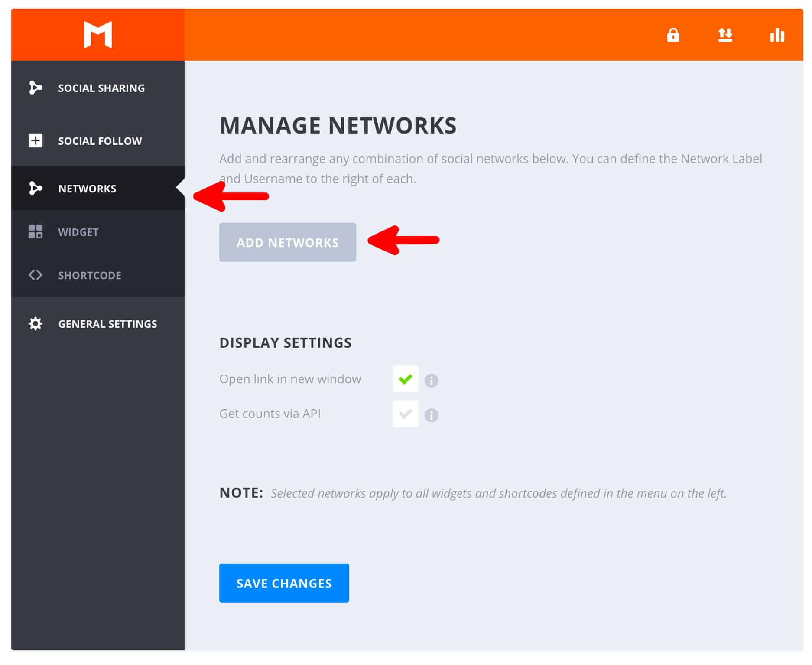This screenshot has width=812, height=665.
Task: Show info for Get counts via API
Action: [x=431, y=415]
